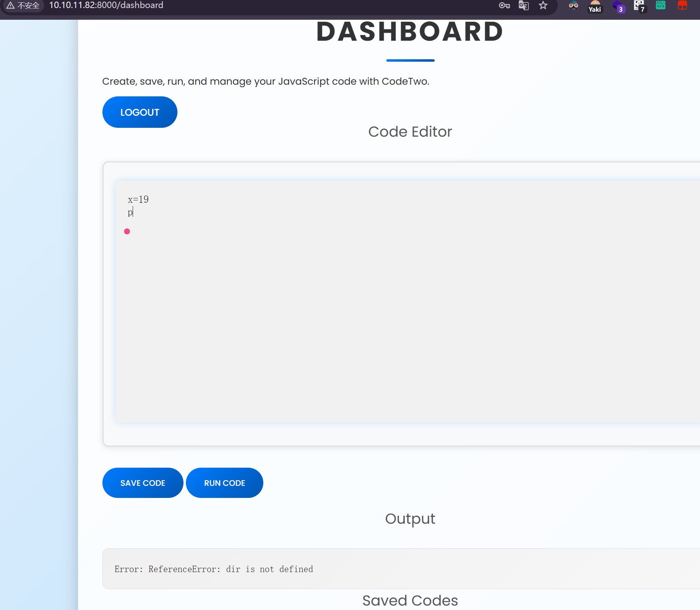Open the Yaki extension
Screen dimensions: 700x610
coord(595,6)
